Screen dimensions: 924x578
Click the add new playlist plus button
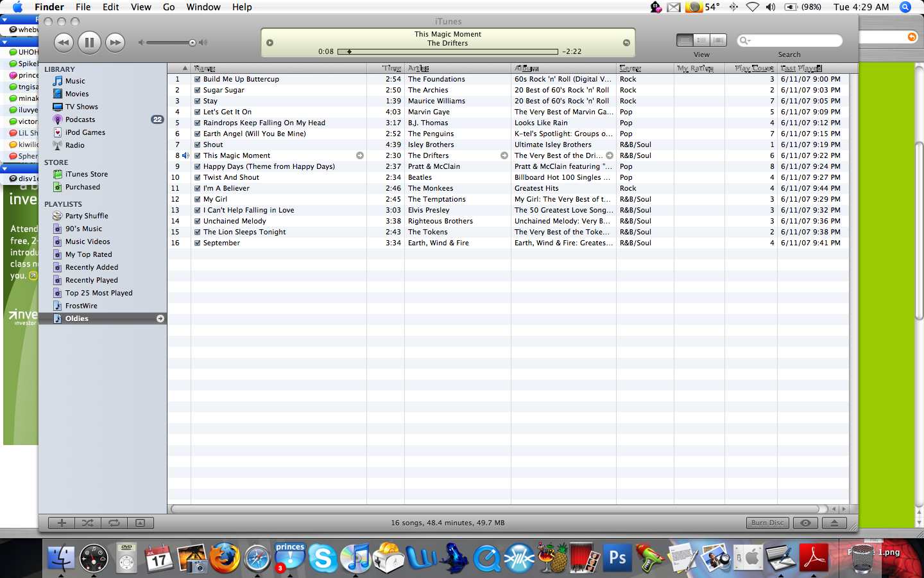tap(62, 523)
